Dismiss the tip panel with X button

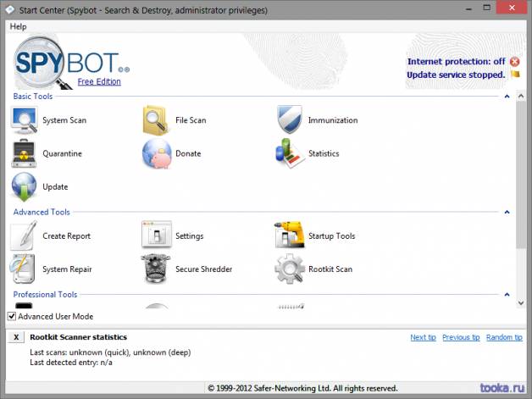pyautogui.click(x=16, y=337)
